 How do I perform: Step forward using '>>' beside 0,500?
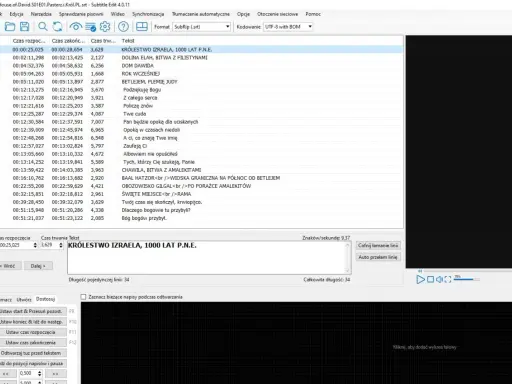56,374
